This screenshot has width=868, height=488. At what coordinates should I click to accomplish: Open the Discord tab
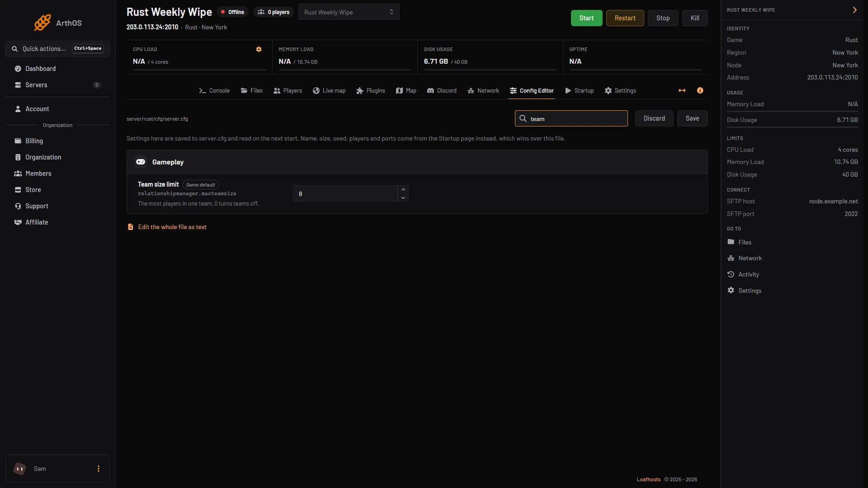[442, 90]
